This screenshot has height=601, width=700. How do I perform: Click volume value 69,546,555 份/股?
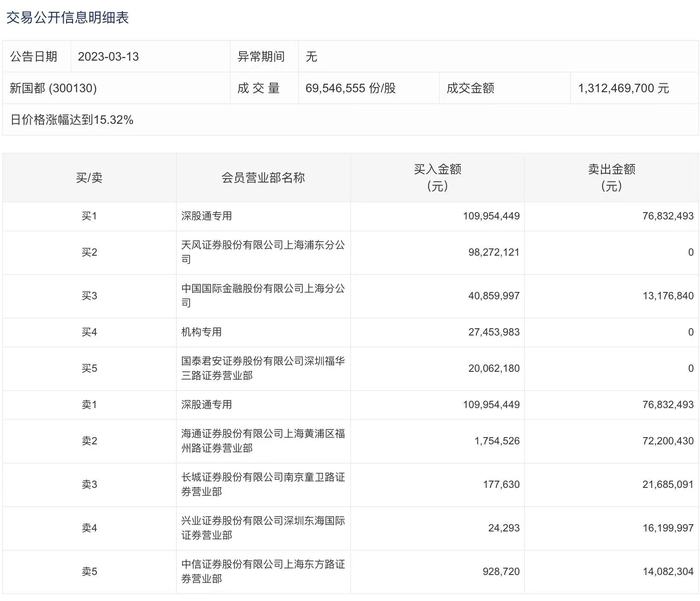point(350,88)
